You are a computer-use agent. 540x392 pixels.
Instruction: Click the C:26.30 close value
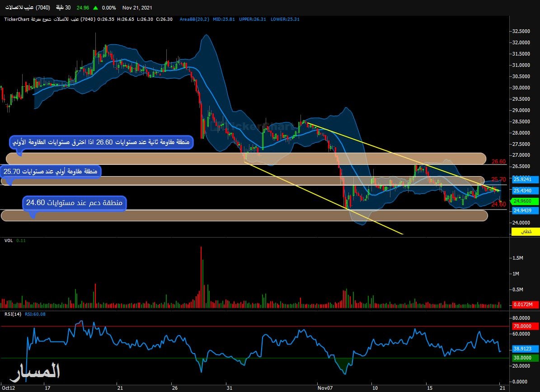[x=164, y=19]
